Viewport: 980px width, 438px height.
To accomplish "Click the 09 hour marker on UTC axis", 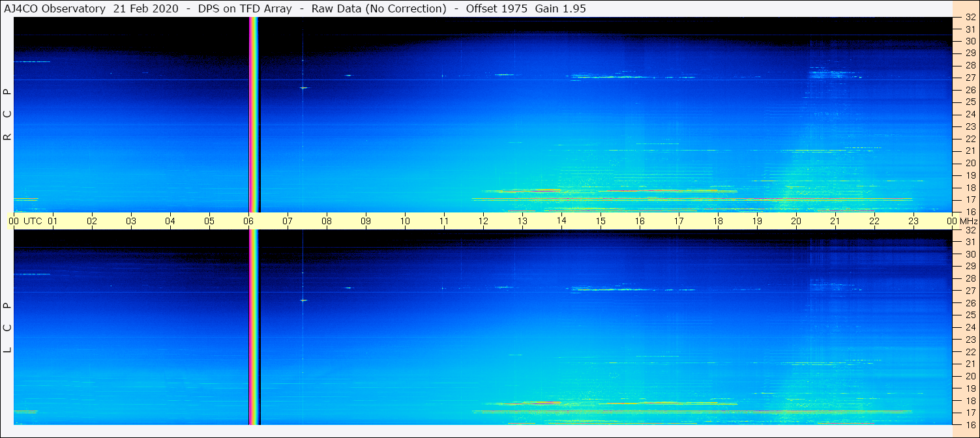I will click(x=366, y=221).
